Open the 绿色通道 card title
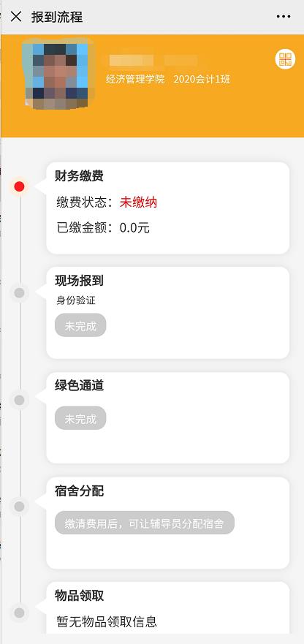The height and width of the screenshot is (644, 304). point(79,385)
